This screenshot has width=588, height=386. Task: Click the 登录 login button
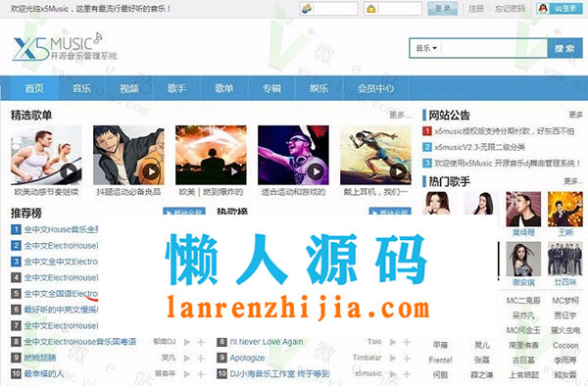coord(443,8)
